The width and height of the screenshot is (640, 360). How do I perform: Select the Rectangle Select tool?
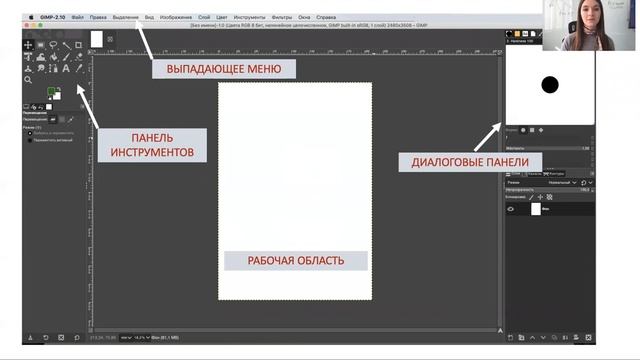(41, 45)
